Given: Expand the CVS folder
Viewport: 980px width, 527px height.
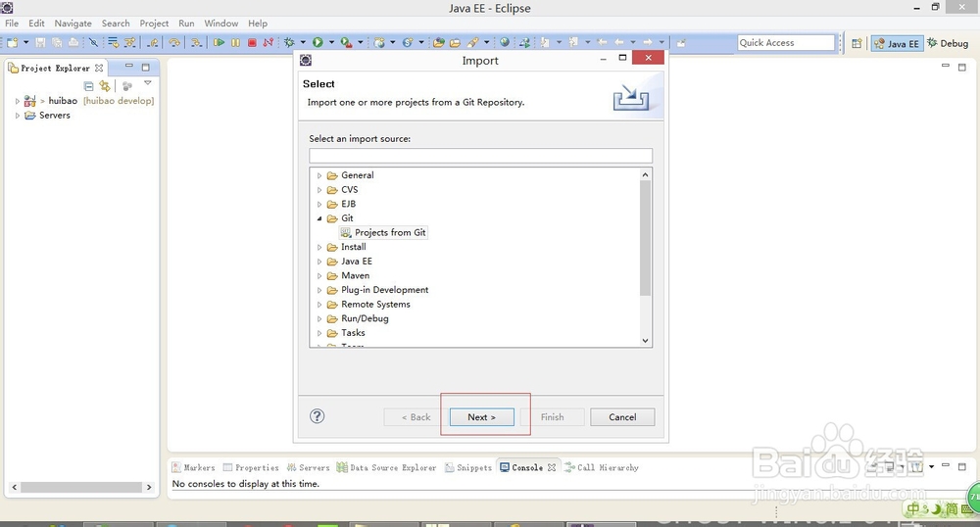Looking at the screenshot, I should [319, 190].
